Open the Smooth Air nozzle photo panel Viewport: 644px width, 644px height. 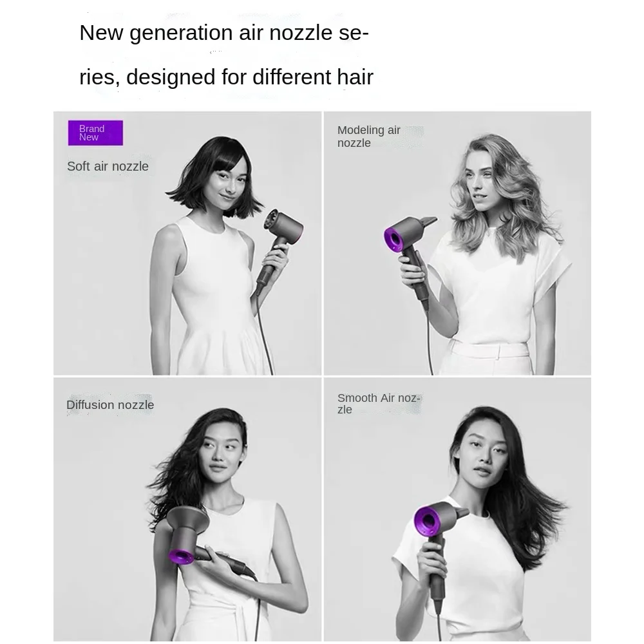[x=457, y=509]
